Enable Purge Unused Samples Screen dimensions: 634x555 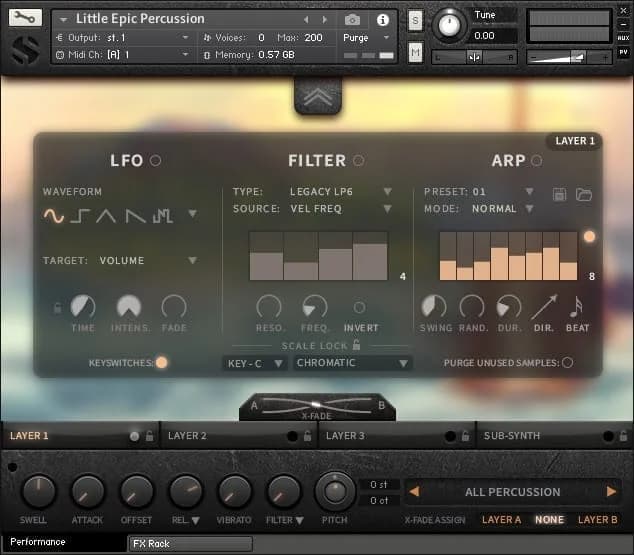click(x=567, y=363)
